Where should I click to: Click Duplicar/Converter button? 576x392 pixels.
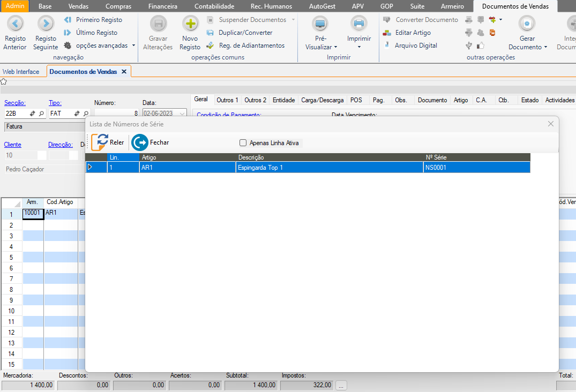(245, 33)
